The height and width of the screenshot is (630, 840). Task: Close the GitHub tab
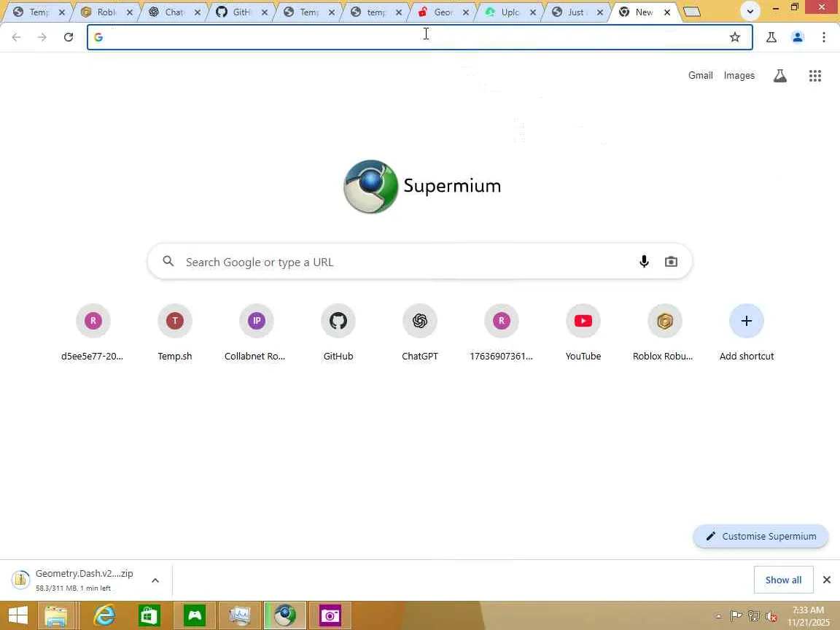pyautogui.click(x=265, y=12)
